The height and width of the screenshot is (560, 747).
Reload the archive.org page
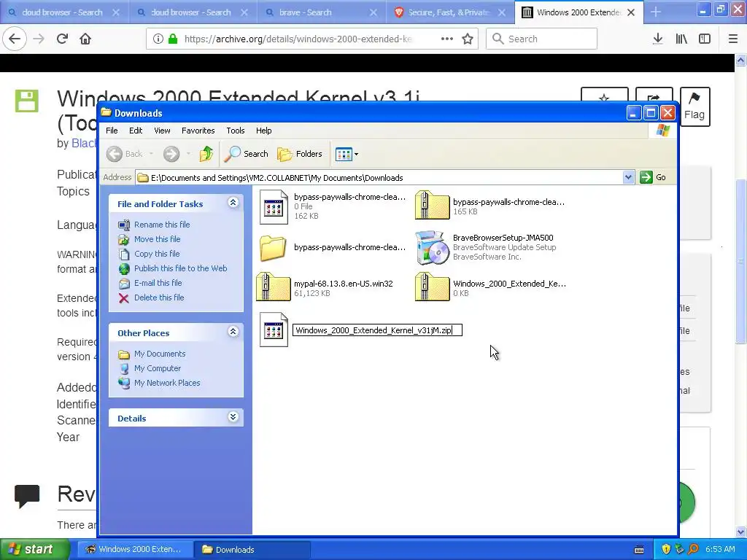pos(62,39)
